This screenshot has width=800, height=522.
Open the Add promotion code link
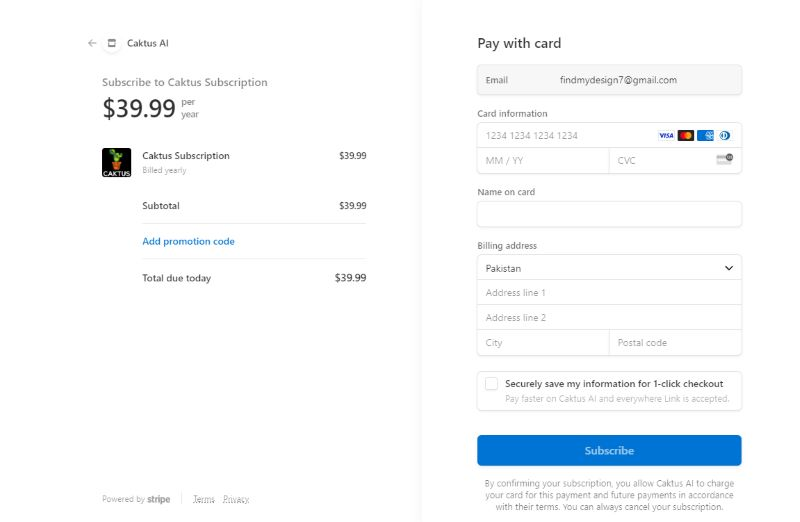(188, 241)
